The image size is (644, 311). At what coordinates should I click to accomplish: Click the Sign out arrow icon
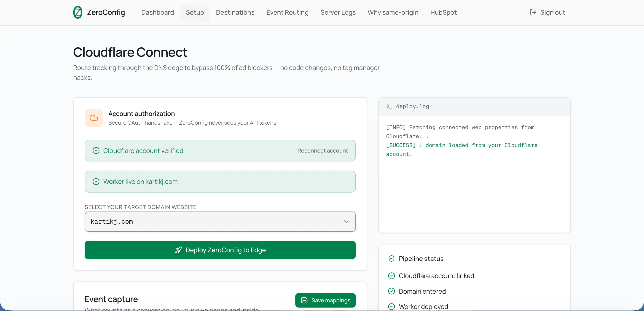click(x=533, y=12)
